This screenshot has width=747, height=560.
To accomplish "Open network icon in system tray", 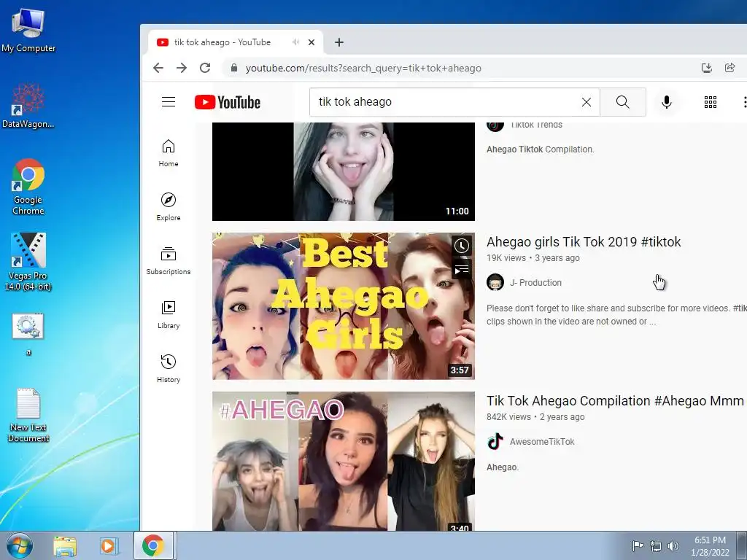I will coord(656,546).
